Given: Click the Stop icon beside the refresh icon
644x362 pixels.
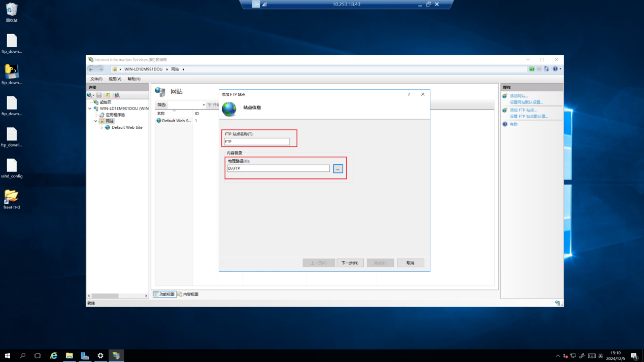Looking at the screenshot, I should pyautogui.click(x=539, y=69).
